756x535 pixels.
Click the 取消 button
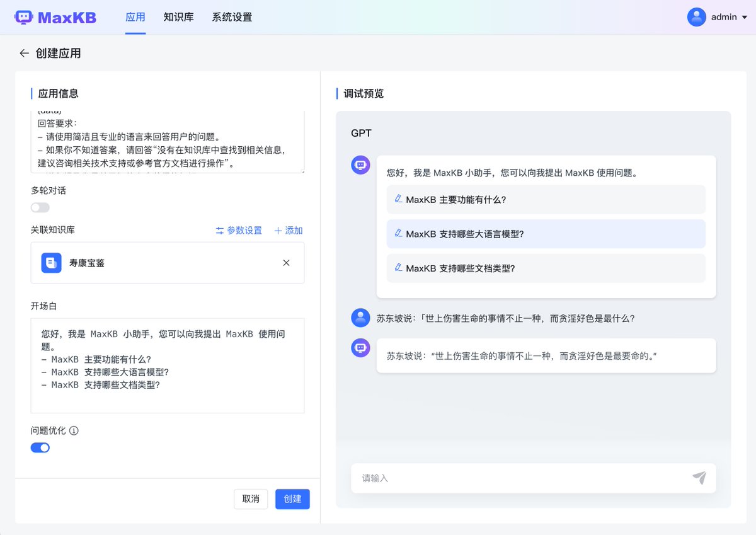pyautogui.click(x=251, y=498)
